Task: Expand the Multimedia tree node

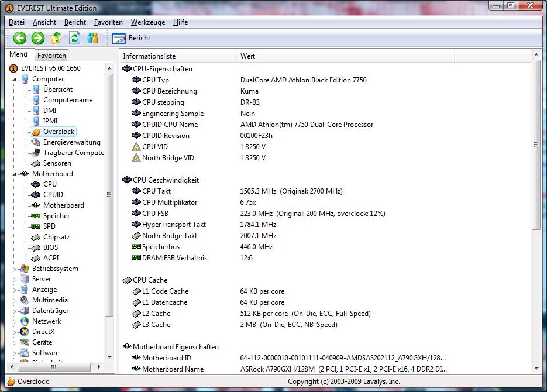Action: 14,301
